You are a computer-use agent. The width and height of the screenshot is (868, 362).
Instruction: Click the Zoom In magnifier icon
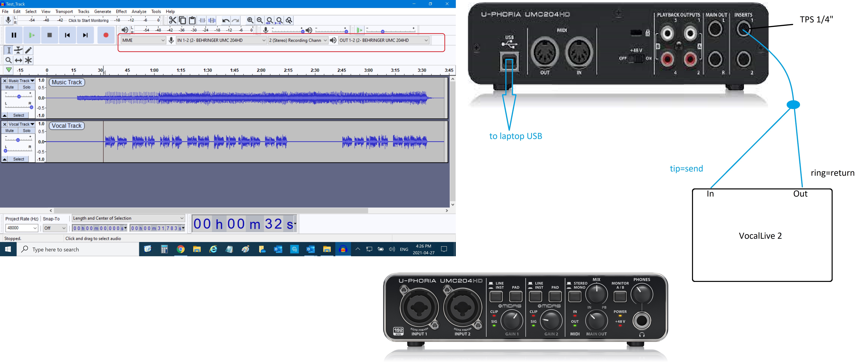coord(250,20)
